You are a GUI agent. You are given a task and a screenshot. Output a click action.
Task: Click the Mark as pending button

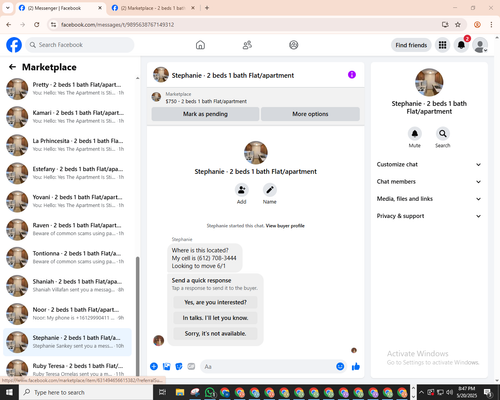coord(205,114)
